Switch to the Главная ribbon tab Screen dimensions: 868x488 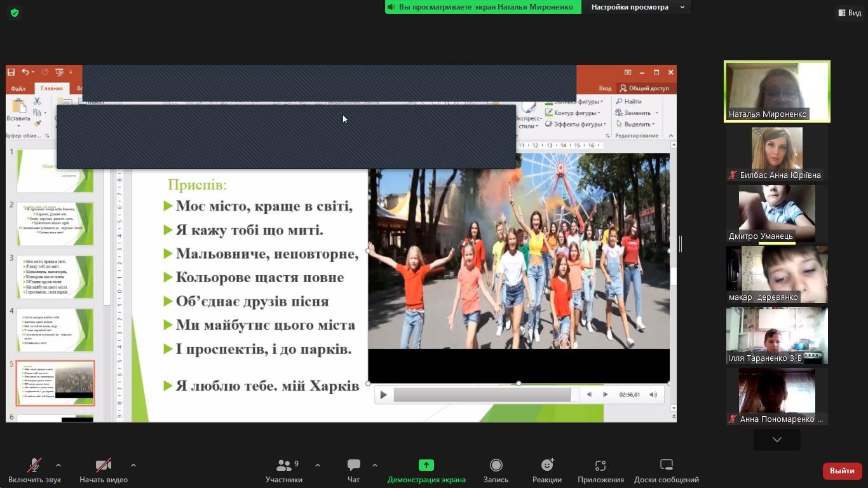pyautogui.click(x=51, y=88)
